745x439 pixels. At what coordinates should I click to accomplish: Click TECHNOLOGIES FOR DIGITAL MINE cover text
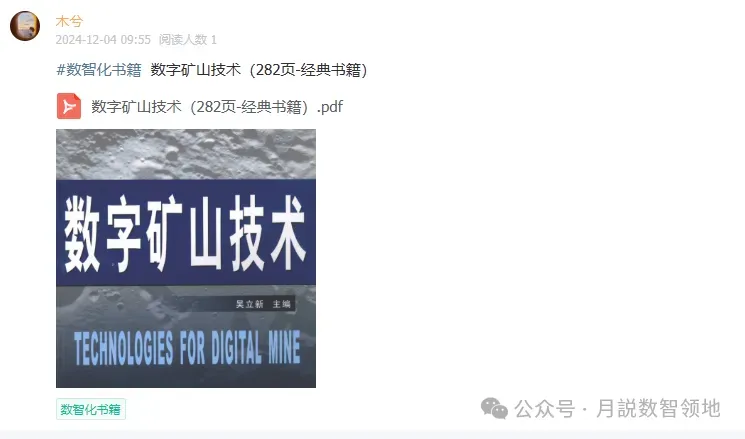click(x=187, y=348)
